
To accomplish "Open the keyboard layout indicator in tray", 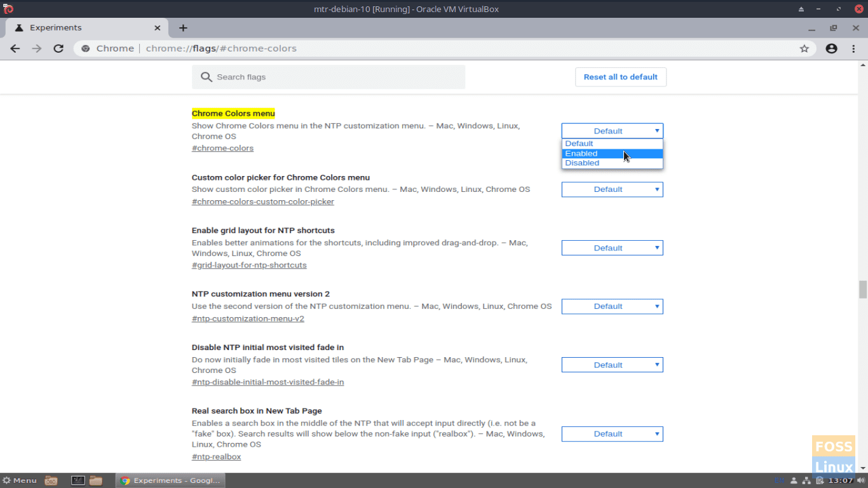I will [779, 480].
